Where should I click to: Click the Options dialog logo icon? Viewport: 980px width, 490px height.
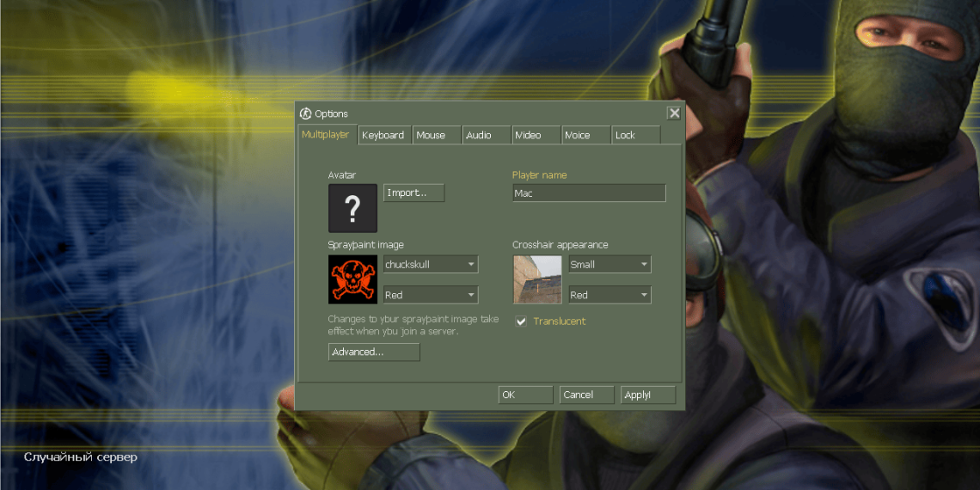tap(305, 113)
